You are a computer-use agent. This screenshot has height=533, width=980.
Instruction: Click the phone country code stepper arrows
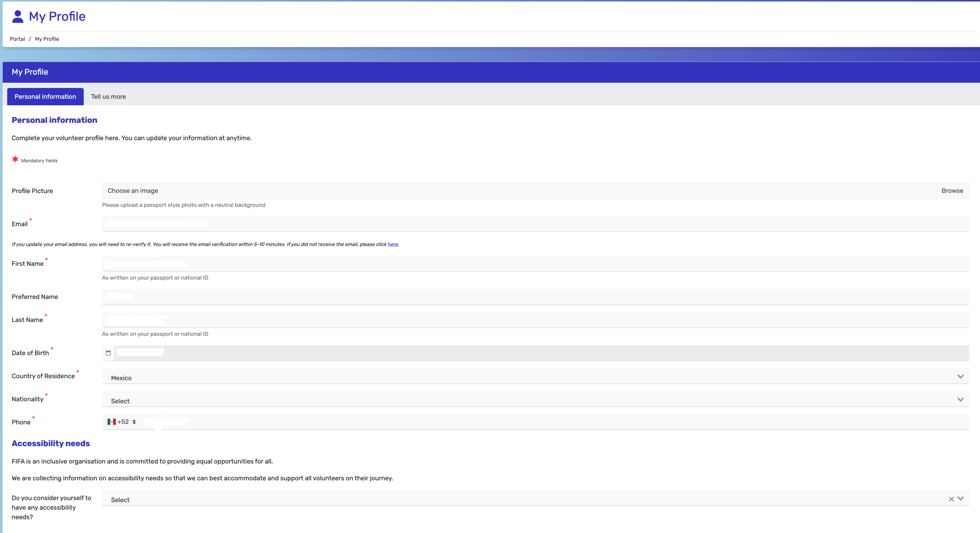134,422
